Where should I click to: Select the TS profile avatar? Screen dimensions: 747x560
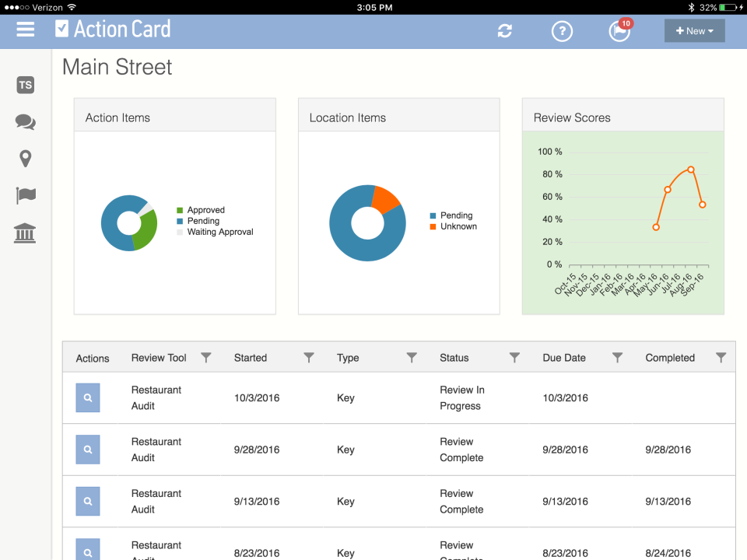[25, 85]
